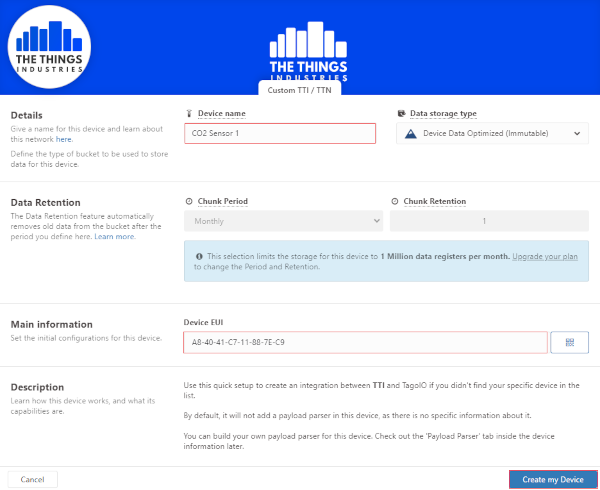Click the mountain icon in storage type dropdown
600x490 pixels.
click(x=411, y=133)
